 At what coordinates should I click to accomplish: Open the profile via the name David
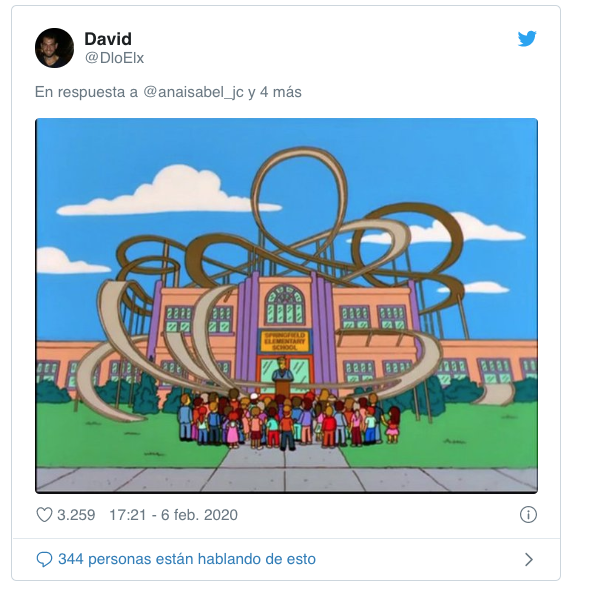108,39
